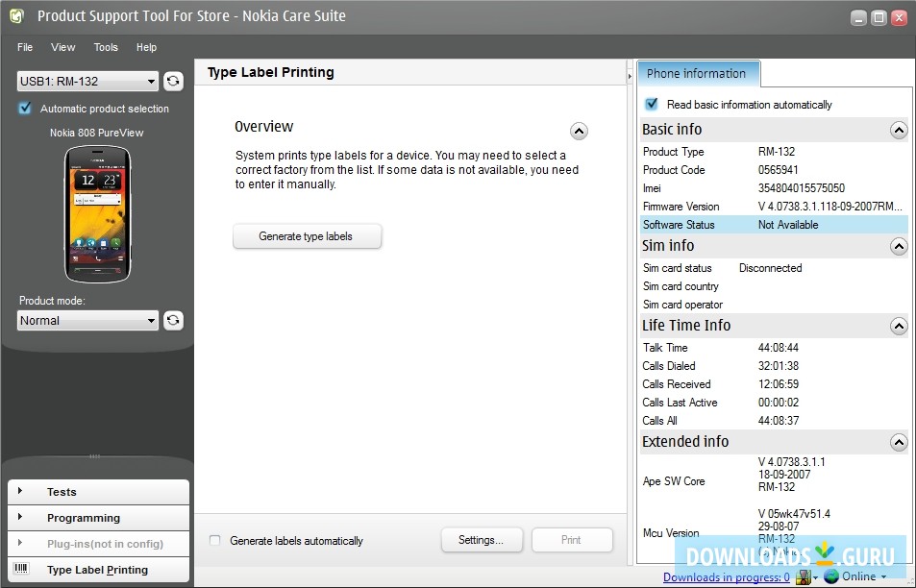Select the Imei 354804015575050 value
Screen dimensions: 916x588
tap(801, 188)
